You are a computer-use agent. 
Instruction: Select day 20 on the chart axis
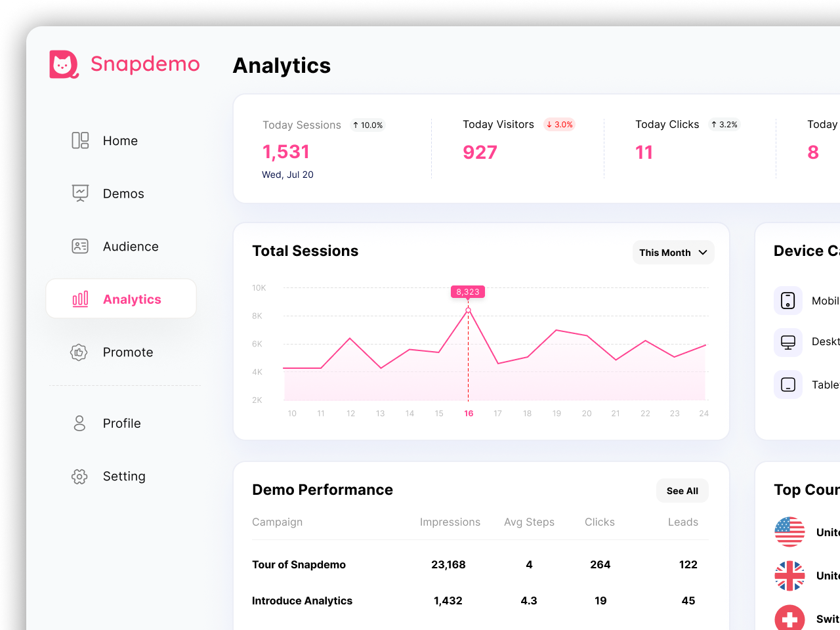pos(587,413)
